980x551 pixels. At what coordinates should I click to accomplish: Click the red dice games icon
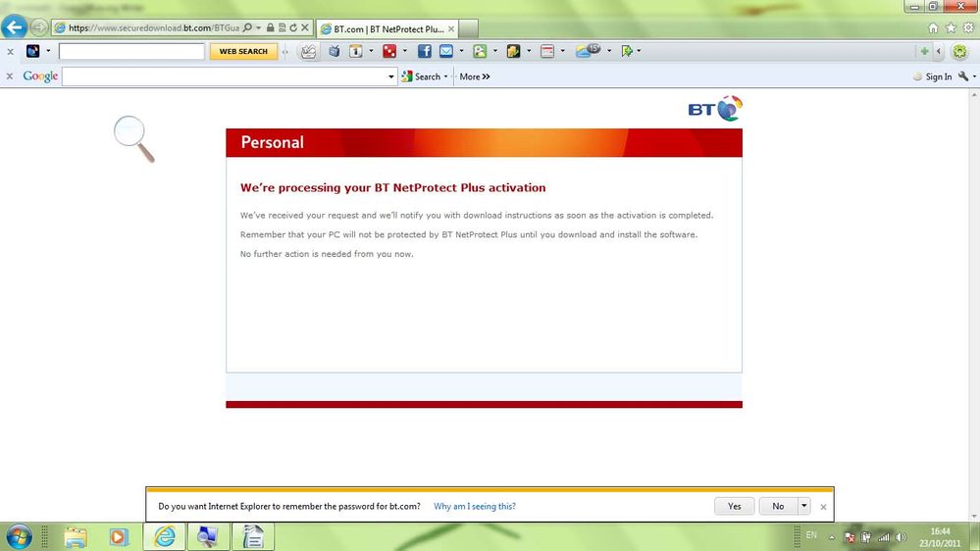(389, 51)
